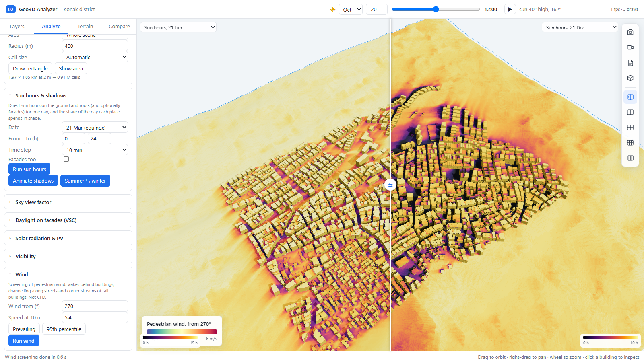The width and height of the screenshot is (644, 362).
Task: Open the report document icon
Action: click(630, 63)
